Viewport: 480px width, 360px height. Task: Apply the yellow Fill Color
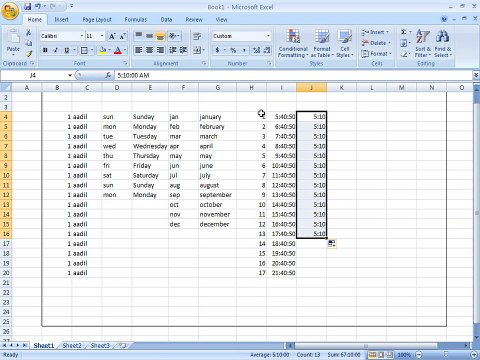[102, 50]
